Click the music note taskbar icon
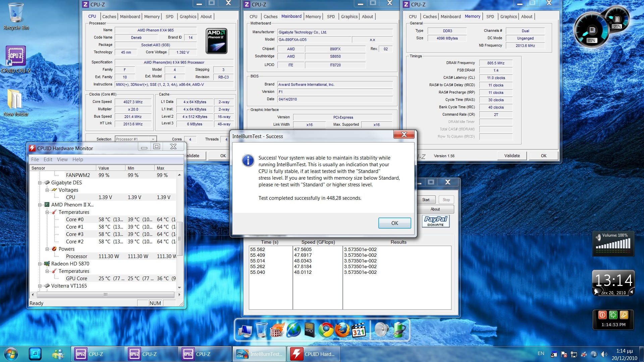This screenshot has width=644, height=362. (x=35, y=354)
